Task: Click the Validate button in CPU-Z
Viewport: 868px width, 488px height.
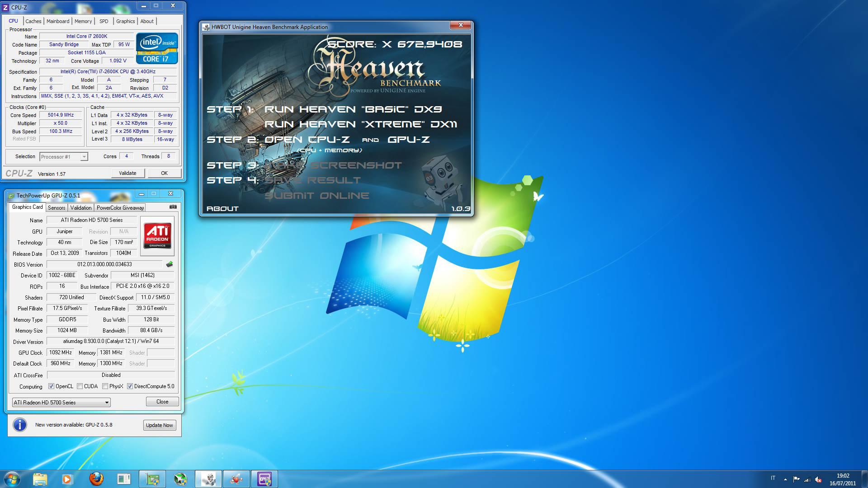Action: pyautogui.click(x=127, y=173)
